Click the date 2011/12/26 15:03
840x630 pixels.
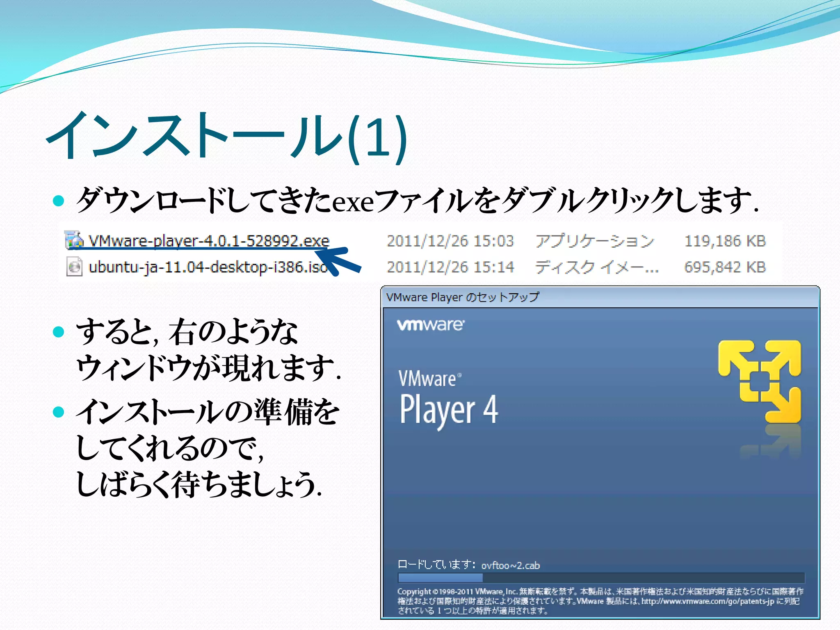tap(450, 241)
